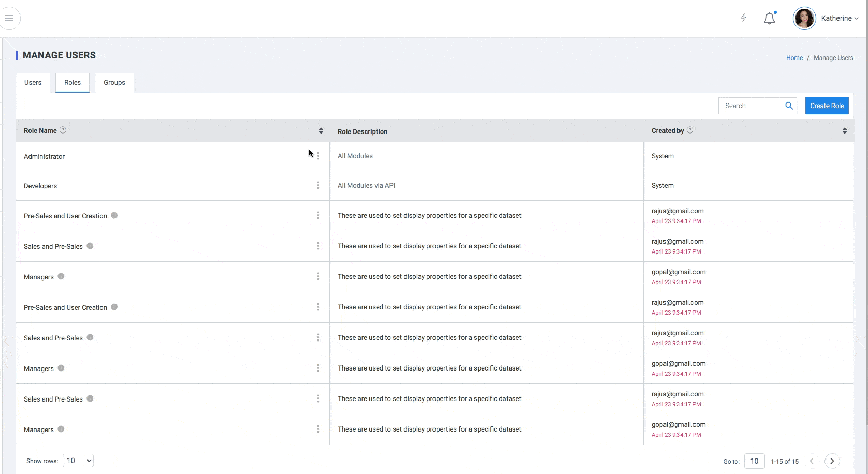Go to the previous page arrow

812,461
